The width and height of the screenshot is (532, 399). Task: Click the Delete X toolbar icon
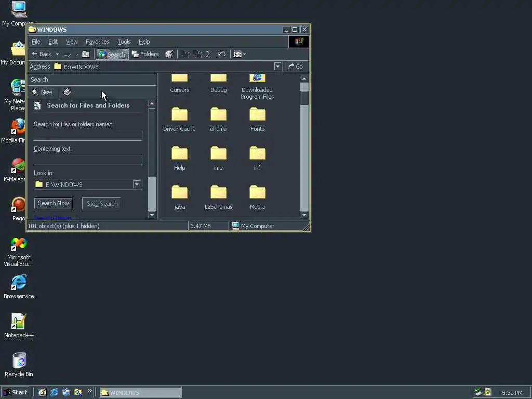(x=209, y=54)
